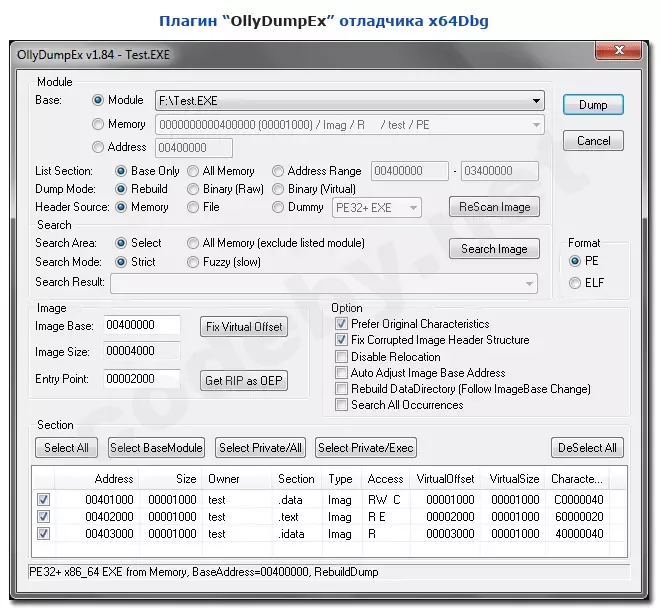Image resolution: width=660 pixels, height=611 pixels.
Task: Toggle Prefer Original Characteristics option
Action: (342, 324)
